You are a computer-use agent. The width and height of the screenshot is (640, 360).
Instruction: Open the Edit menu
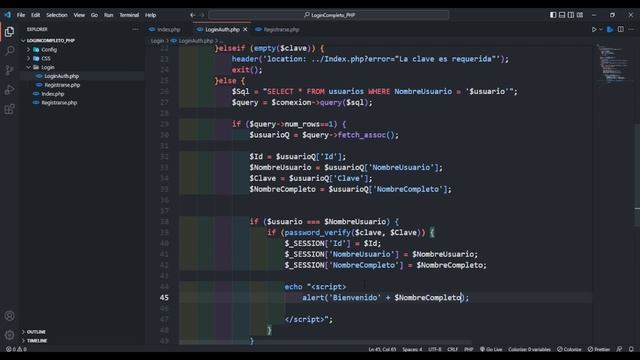click(36, 15)
